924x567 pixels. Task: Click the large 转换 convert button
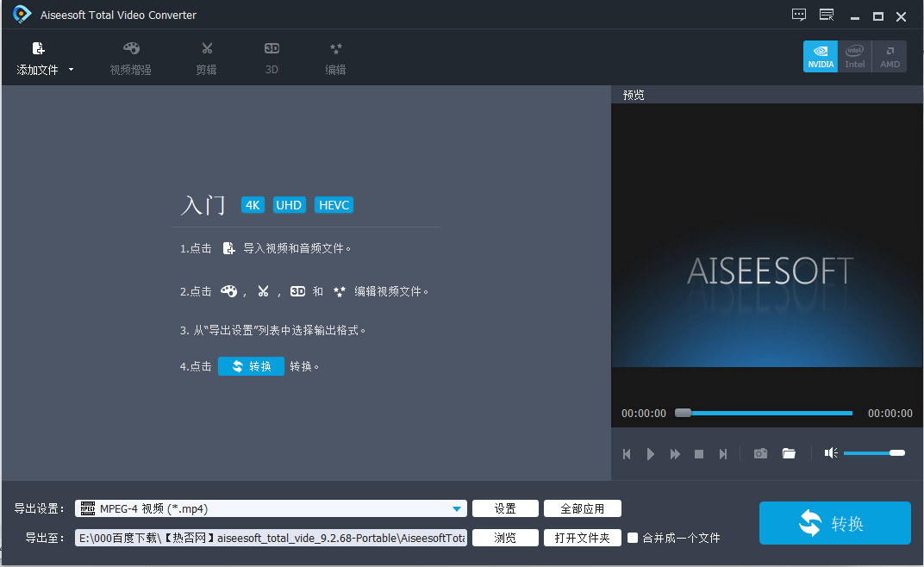tap(834, 523)
